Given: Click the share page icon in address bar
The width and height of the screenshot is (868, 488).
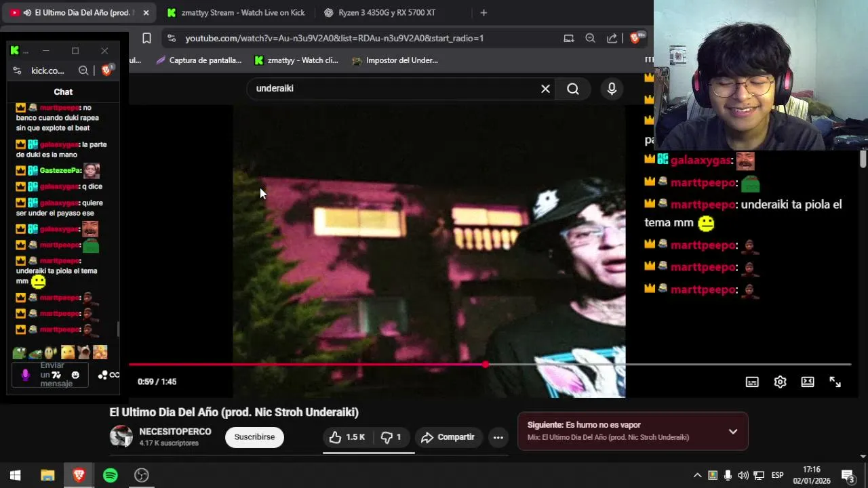Looking at the screenshot, I should (612, 39).
